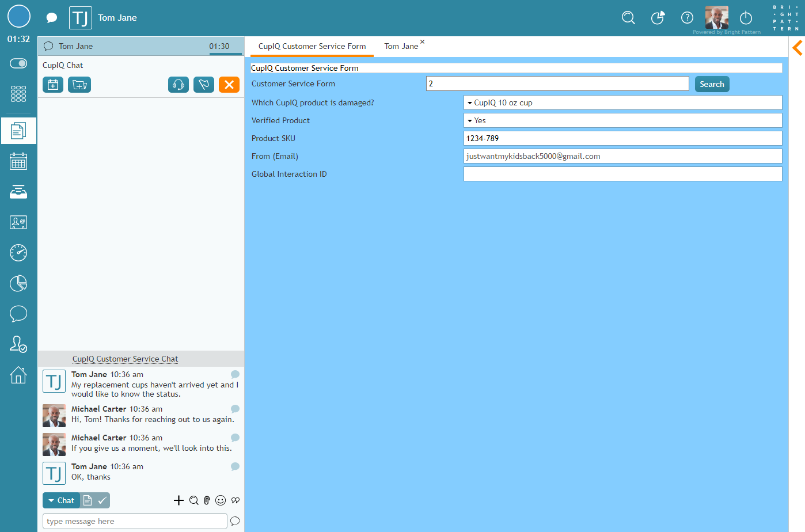Open the Chat mode dropdown button
805x532 pixels.
(x=61, y=500)
